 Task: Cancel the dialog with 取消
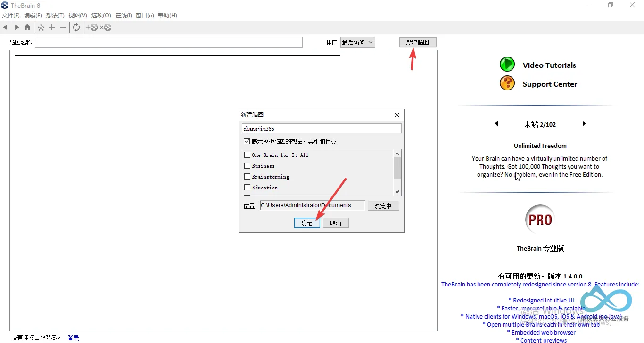coord(336,223)
